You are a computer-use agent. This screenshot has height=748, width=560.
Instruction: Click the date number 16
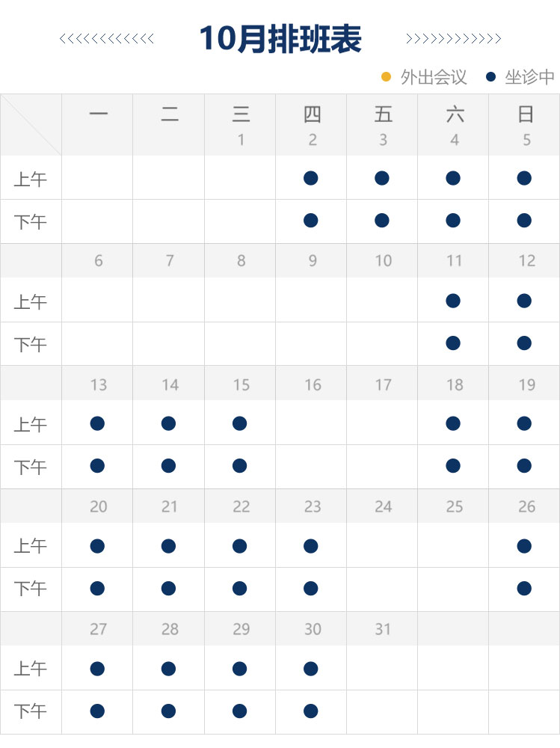point(312,384)
